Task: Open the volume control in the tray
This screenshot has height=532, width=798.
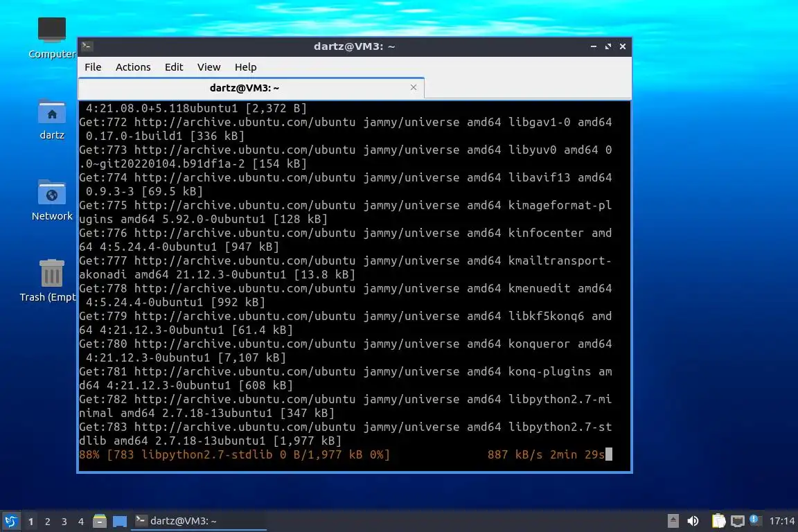Action: pyautogui.click(x=693, y=521)
